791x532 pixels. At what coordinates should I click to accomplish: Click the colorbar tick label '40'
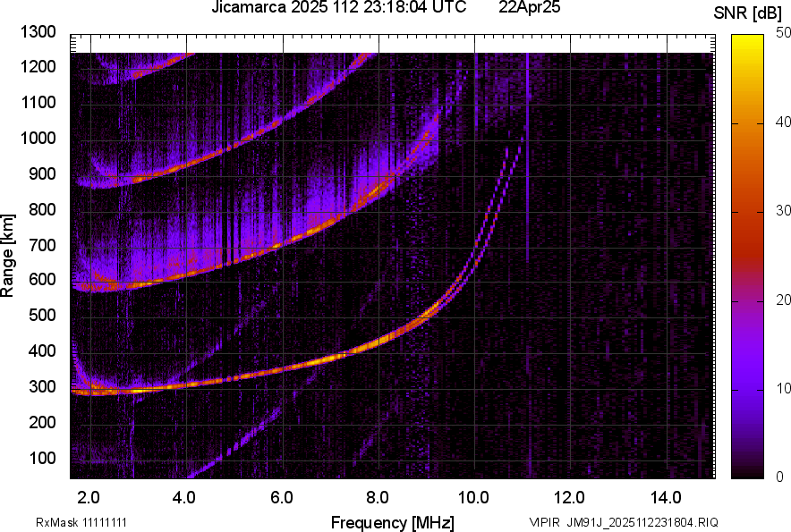[x=783, y=122]
